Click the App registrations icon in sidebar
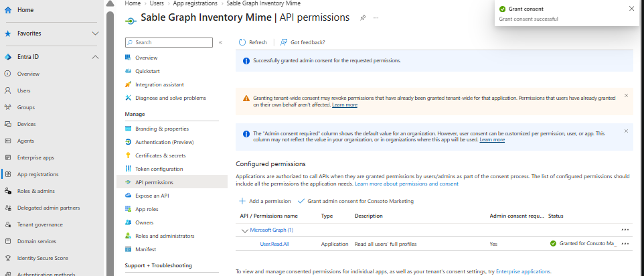The image size is (644, 276). [8, 175]
